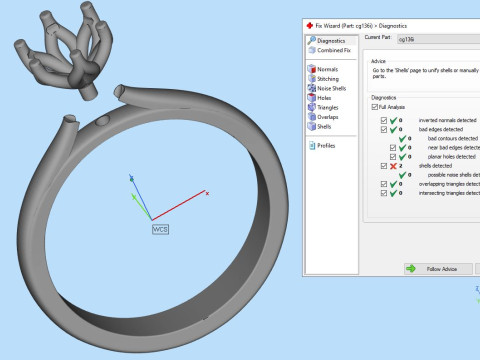Screen dimensions: 480x360
Task: Click the Shells icon
Action: pos(312,126)
